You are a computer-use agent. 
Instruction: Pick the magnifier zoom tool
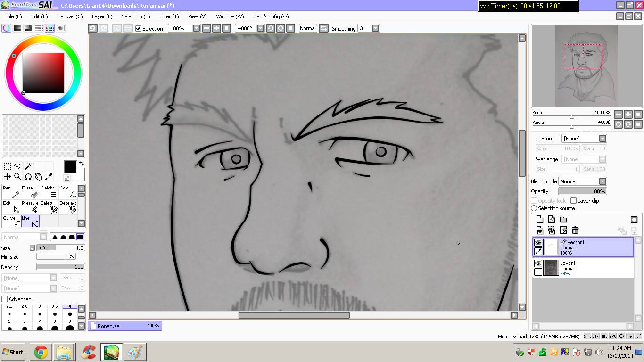coord(18,177)
